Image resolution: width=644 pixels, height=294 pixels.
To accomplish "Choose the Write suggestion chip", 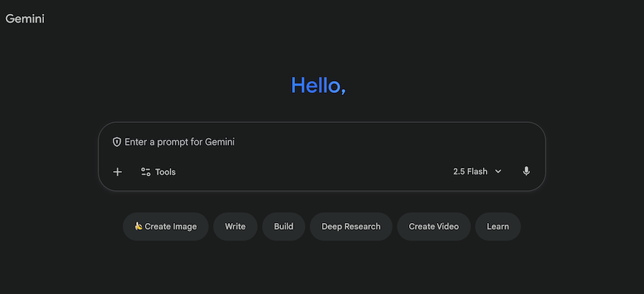I will point(236,227).
